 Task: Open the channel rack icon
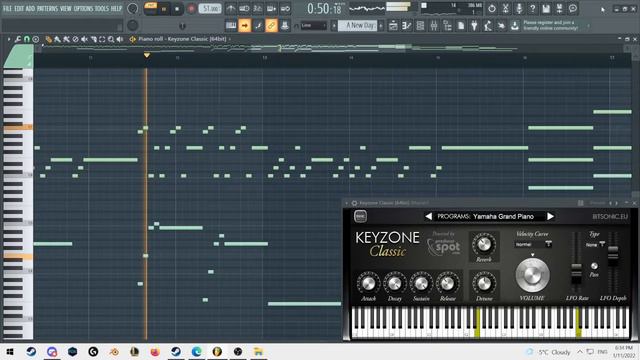pyautogui.click(x=420, y=25)
